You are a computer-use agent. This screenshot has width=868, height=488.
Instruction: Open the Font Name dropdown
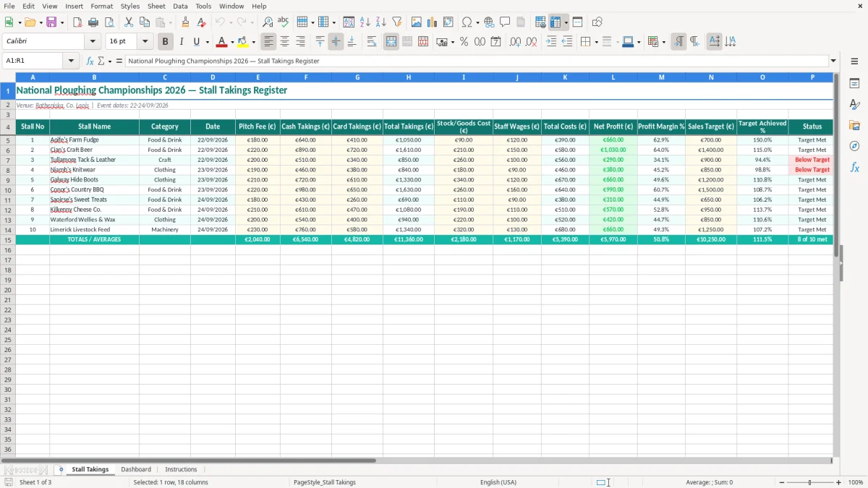tap(93, 42)
